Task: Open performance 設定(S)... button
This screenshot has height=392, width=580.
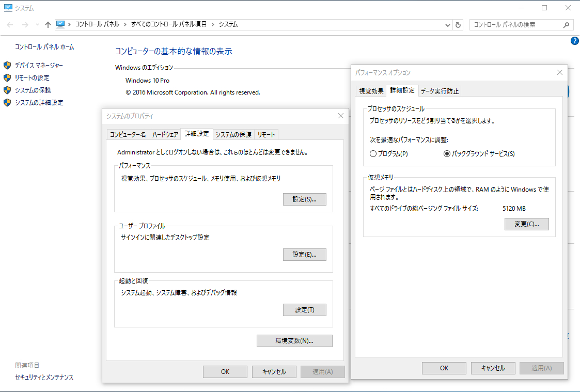Action: (304, 199)
